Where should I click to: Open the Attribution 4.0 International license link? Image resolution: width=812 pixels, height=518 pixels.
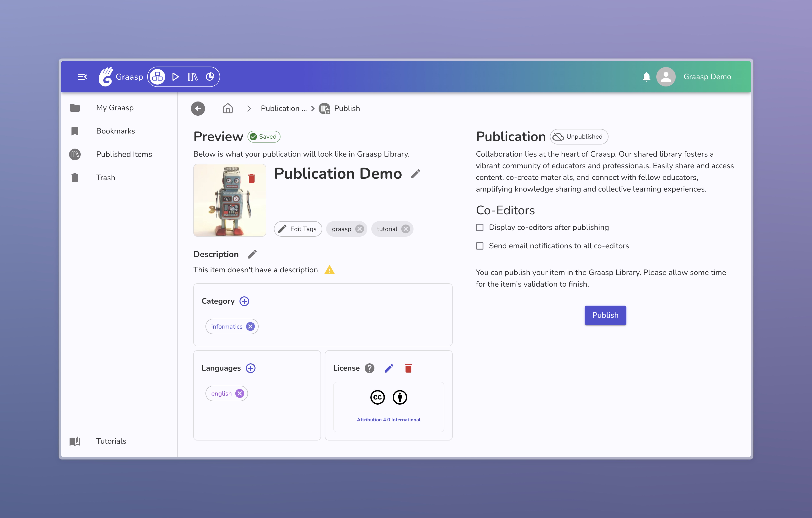coord(388,420)
